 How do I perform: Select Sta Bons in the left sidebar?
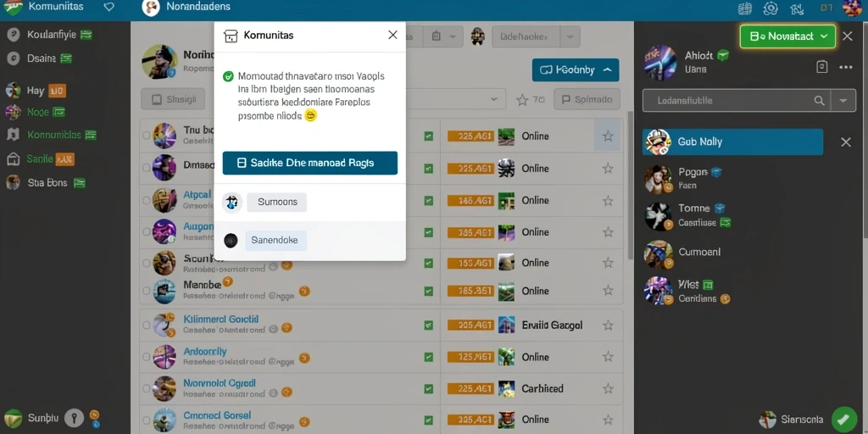tap(47, 183)
